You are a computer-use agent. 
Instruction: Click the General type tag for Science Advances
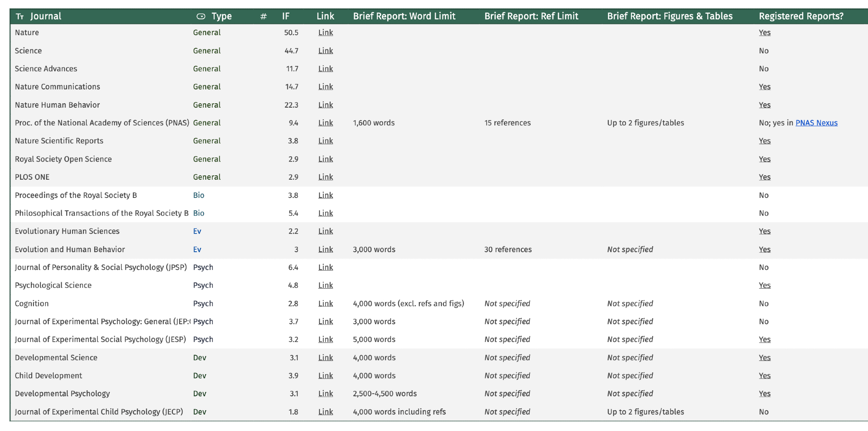(x=207, y=69)
